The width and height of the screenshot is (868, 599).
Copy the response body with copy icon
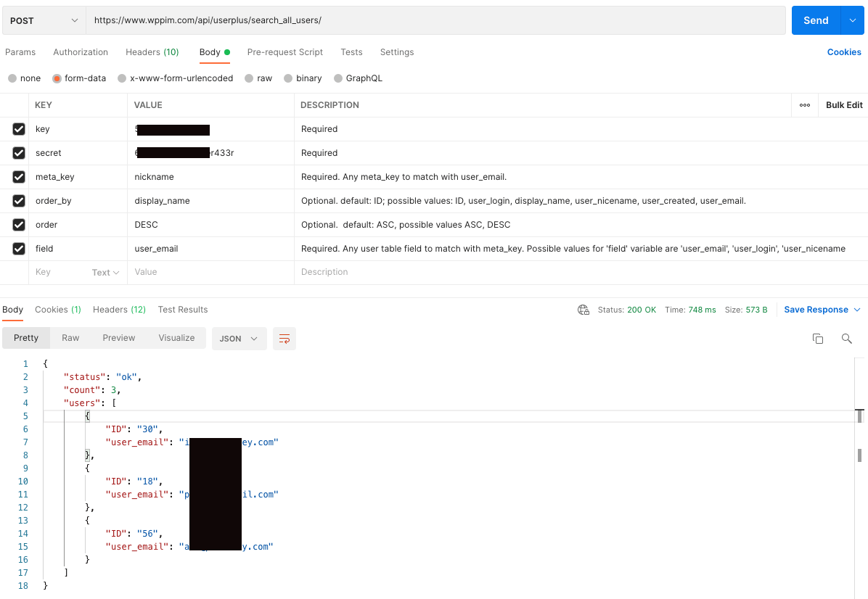point(818,339)
